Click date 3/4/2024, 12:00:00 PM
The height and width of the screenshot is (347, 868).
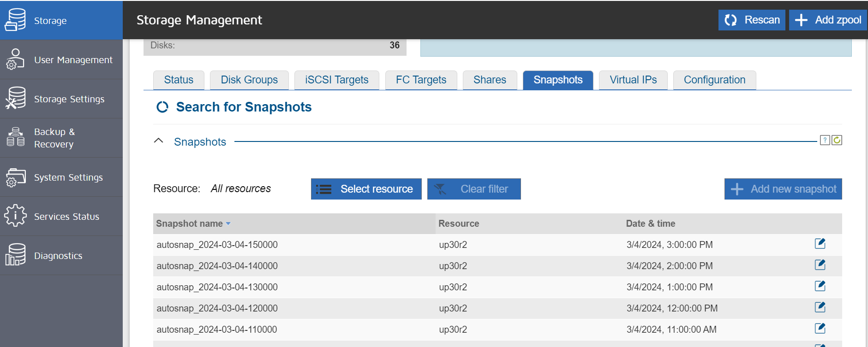pos(672,308)
